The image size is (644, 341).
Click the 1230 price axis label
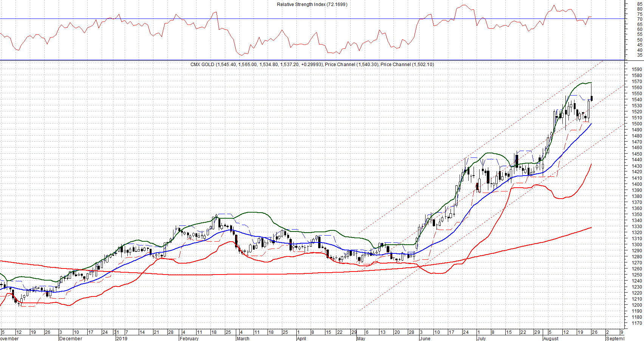coord(637,287)
